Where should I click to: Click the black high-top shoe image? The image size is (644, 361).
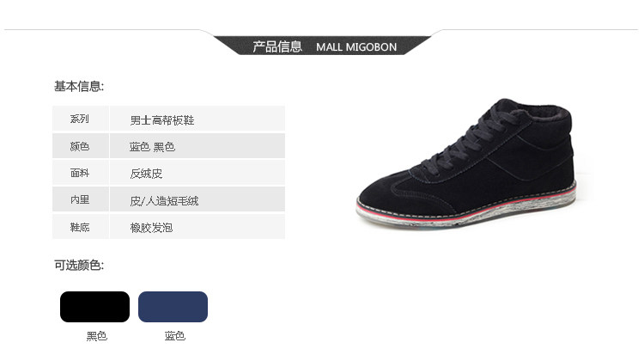[x=466, y=163]
